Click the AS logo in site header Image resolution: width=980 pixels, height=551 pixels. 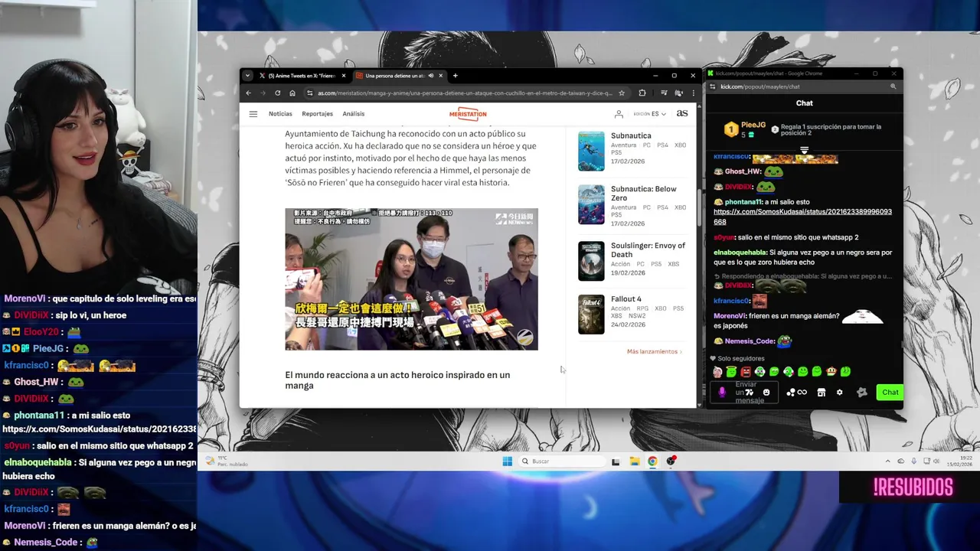point(682,113)
